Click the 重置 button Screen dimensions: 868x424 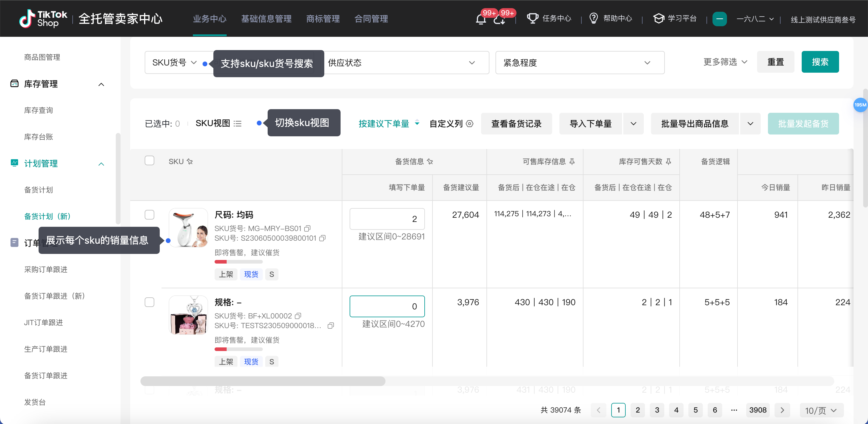775,62
